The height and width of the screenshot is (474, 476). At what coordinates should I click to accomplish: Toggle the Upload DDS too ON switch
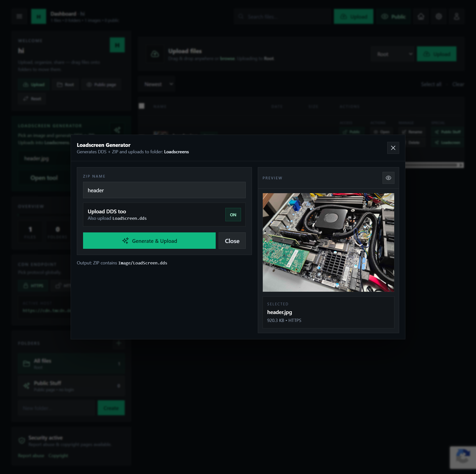click(233, 215)
